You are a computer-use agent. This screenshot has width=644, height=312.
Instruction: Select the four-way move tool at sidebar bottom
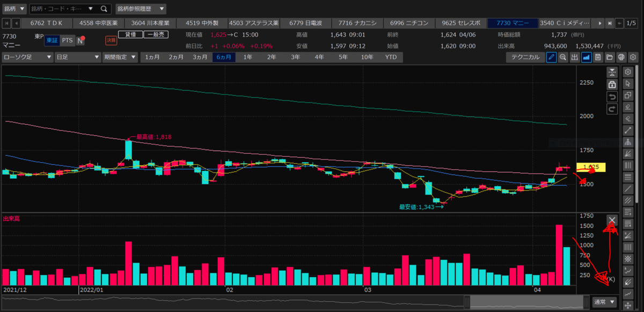pyautogui.click(x=628, y=306)
